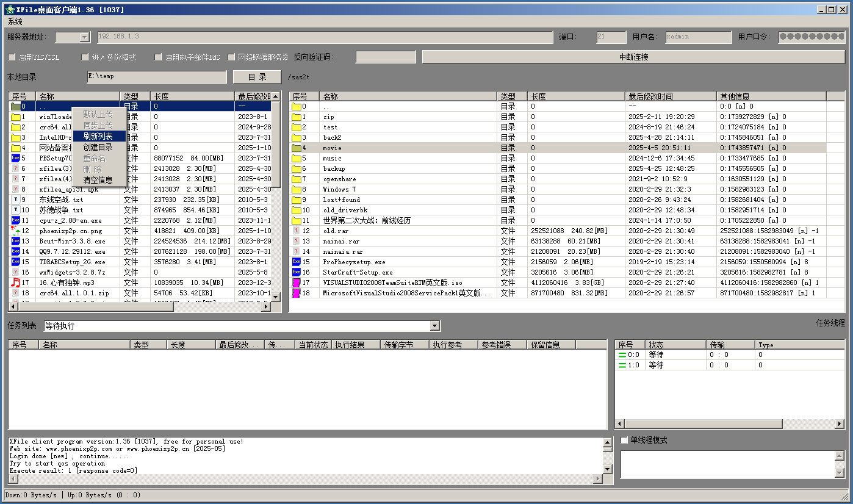Click the archive icon next to old.rar
Screen dimensions: 853x504
coord(297,231)
